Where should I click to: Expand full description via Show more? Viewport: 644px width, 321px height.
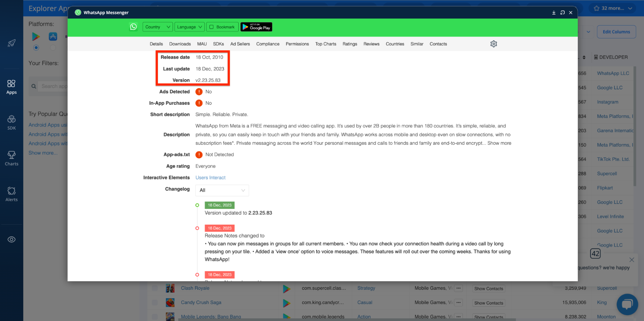(x=499, y=143)
